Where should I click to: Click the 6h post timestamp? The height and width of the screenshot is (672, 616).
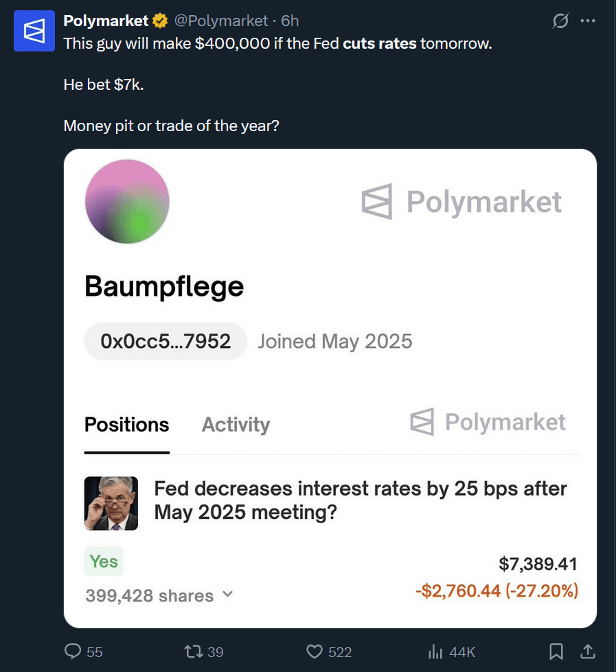point(290,21)
